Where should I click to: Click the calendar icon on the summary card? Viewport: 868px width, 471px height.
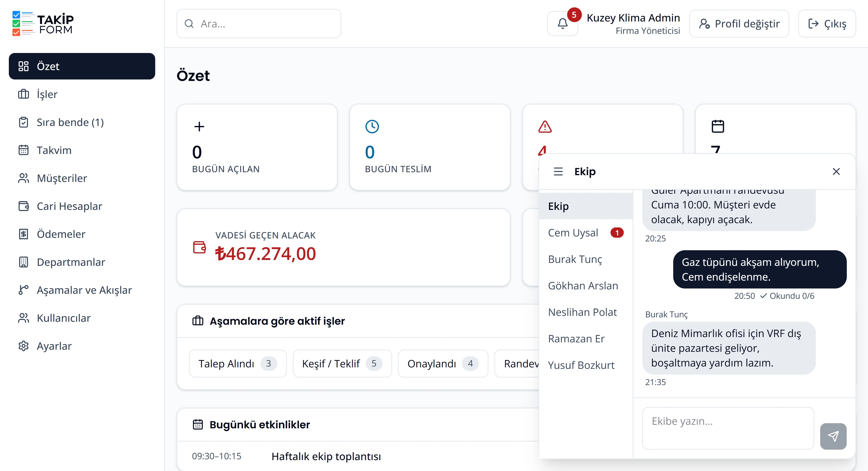pyautogui.click(x=718, y=126)
